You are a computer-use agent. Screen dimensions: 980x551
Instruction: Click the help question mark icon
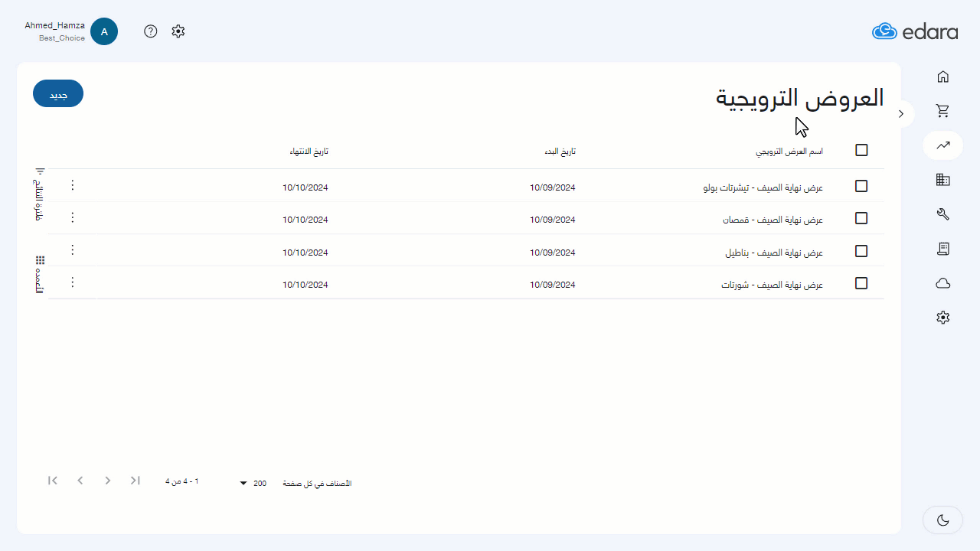point(151,31)
